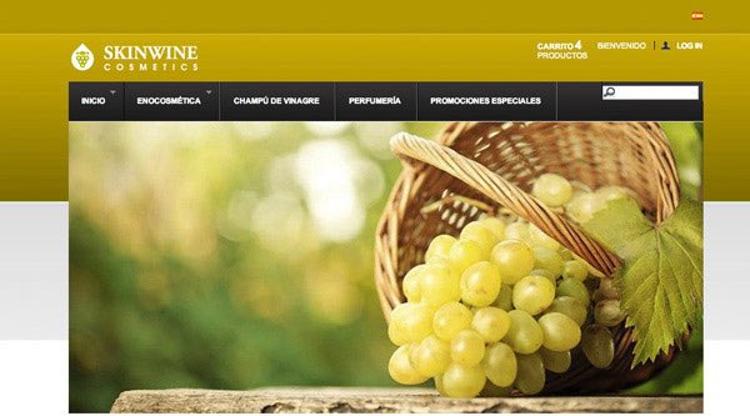This screenshot has height=416, width=750.
Task: Click the Log In link
Action: click(x=689, y=46)
